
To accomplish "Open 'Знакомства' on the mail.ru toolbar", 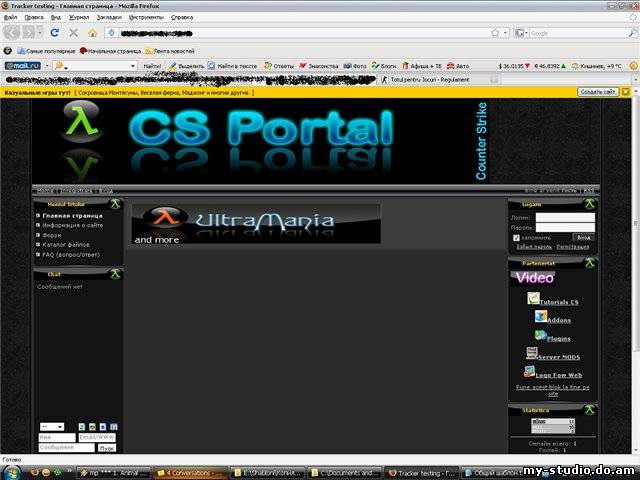I will click(x=319, y=66).
